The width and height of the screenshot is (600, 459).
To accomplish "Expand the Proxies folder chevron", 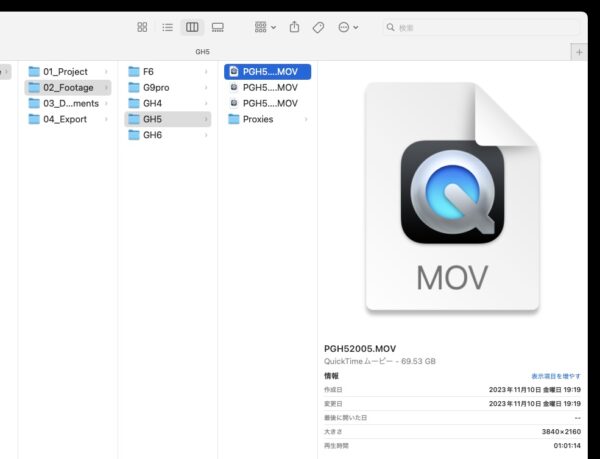I will click(306, 119).
